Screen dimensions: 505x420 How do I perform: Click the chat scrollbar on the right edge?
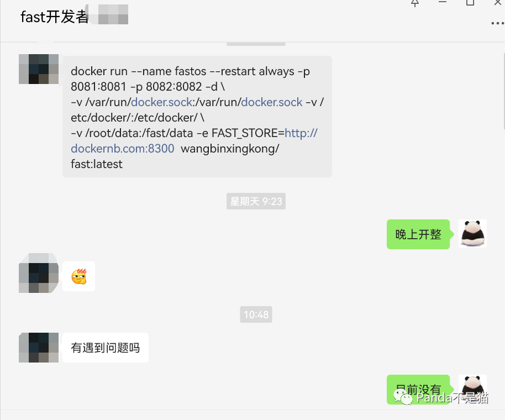click(503, 91)
